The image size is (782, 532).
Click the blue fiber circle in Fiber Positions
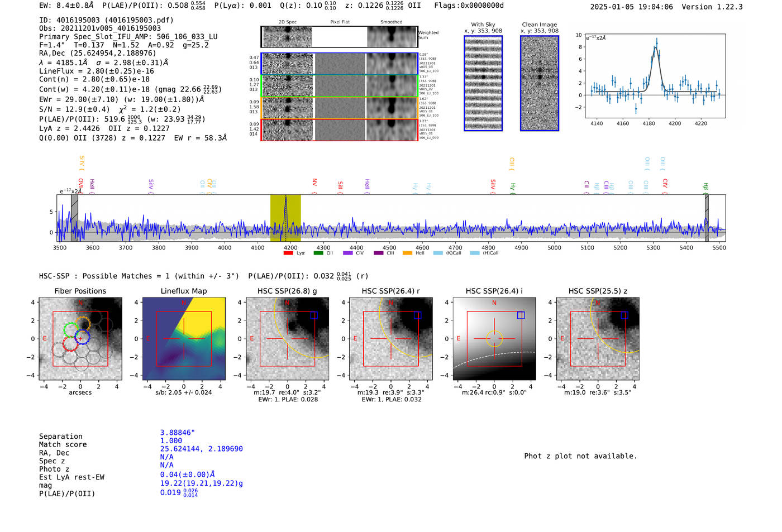point(82,337)
